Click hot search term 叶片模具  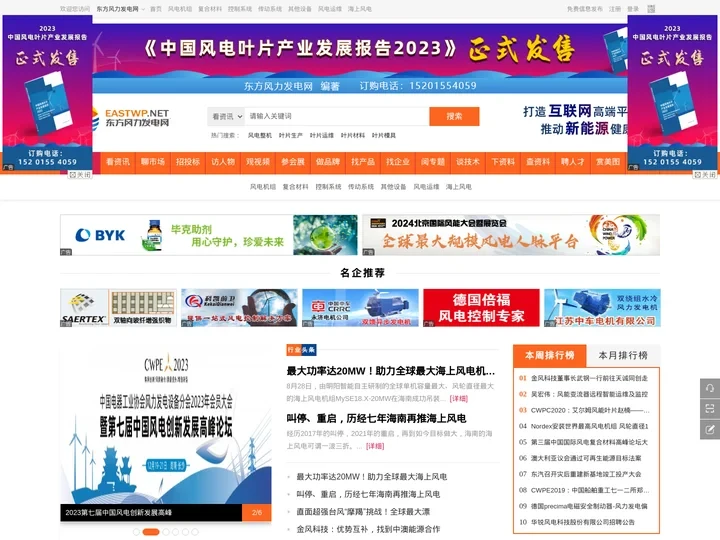(384, 135)
